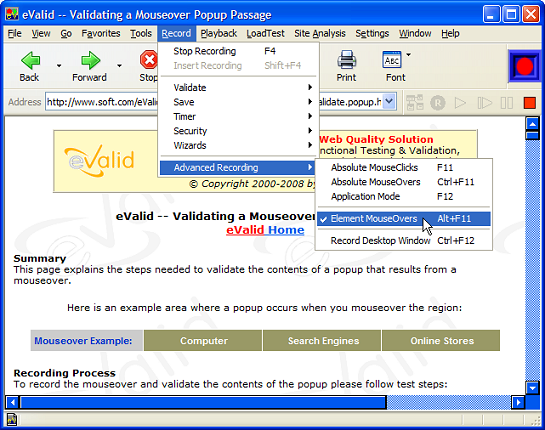The width and height of the screenshot is (545, 430).
Task: Open the Site Analysis menu
Action: [320, 33]
